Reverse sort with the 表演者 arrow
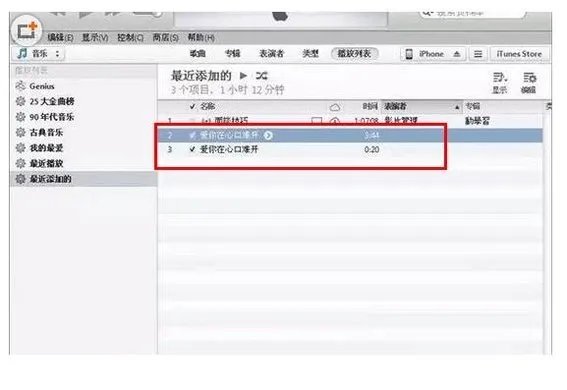This screenshot has width=567, height=390. click(x=457, y=107)
